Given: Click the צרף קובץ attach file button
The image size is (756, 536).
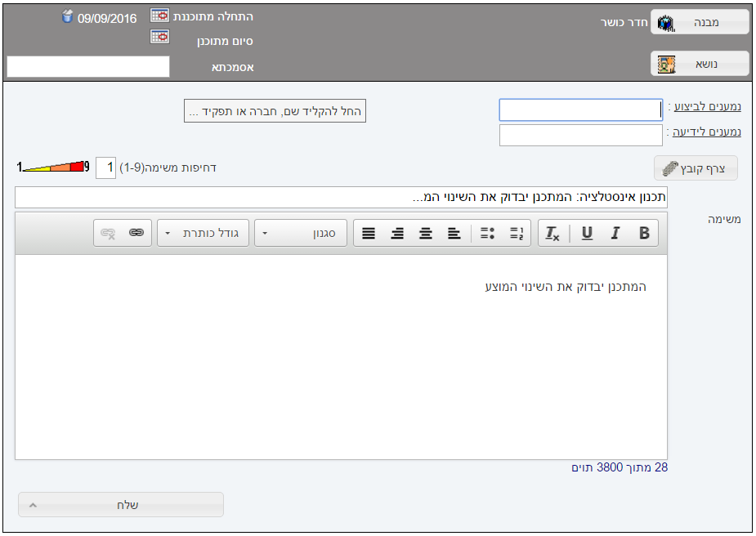Looking at the screenshot, I should point(696,168).
